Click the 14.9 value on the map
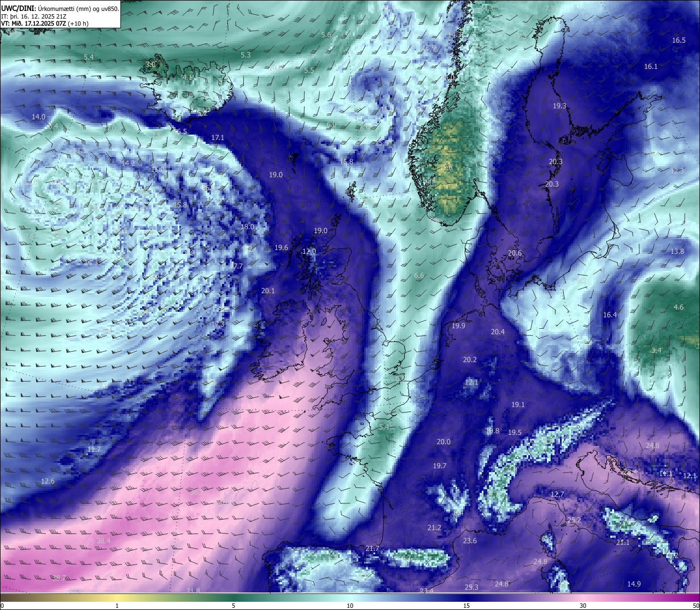Screen dimensions: 700x610 tap(634, 584)
